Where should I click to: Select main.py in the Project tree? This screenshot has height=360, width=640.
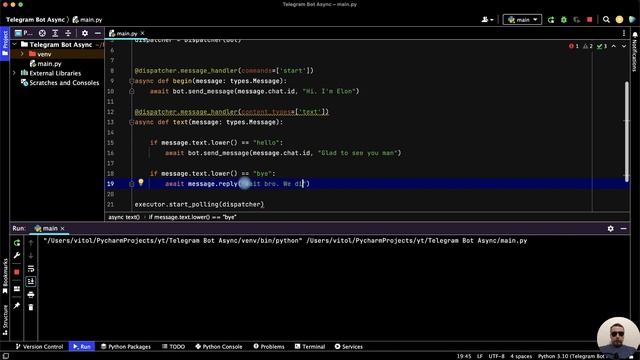pos(45,64)
